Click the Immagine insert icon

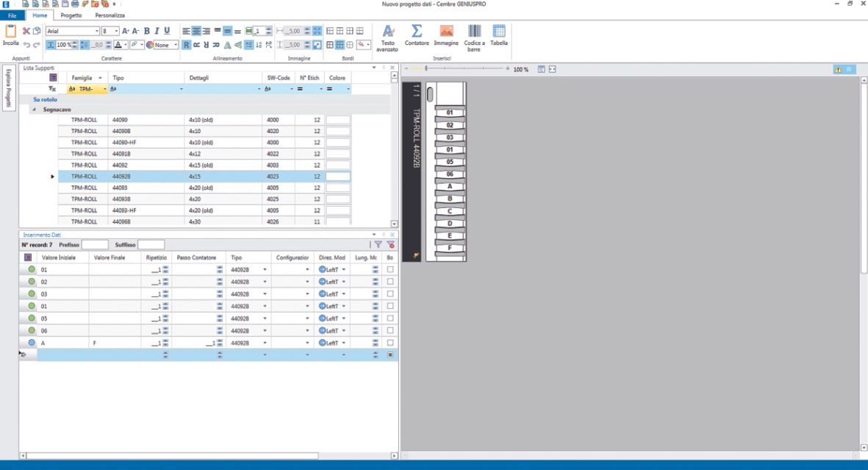[445, 32]
